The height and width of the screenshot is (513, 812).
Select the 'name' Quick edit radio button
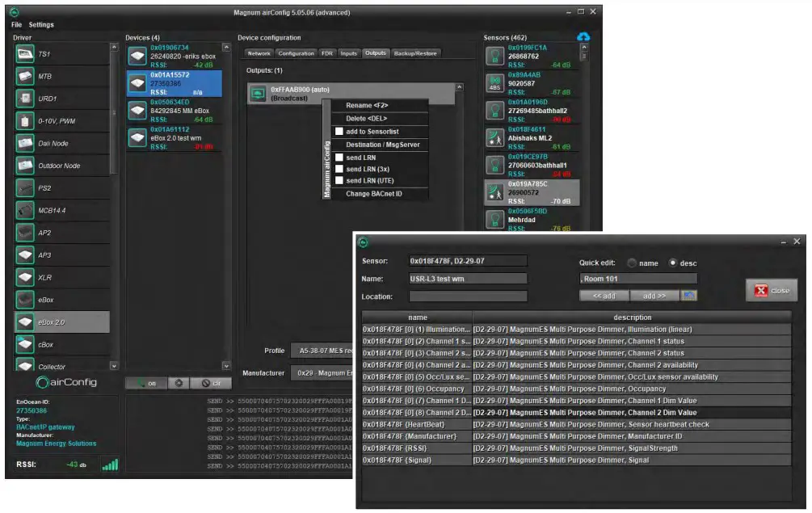tap(632, 263)
